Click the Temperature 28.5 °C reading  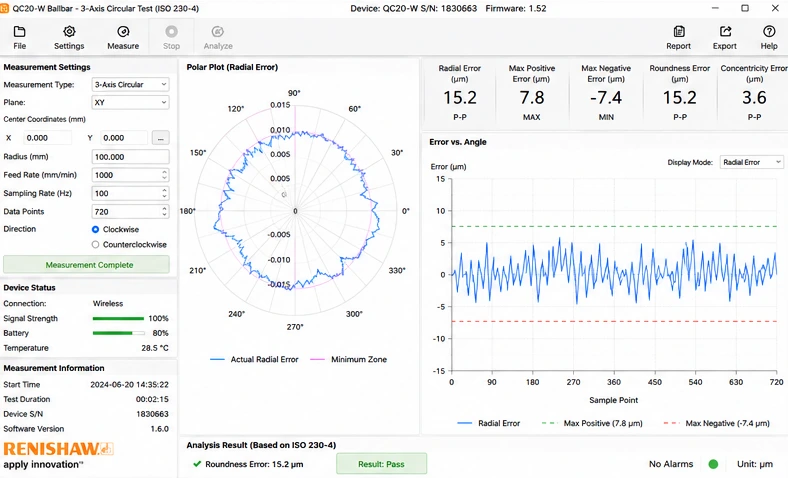155,348
